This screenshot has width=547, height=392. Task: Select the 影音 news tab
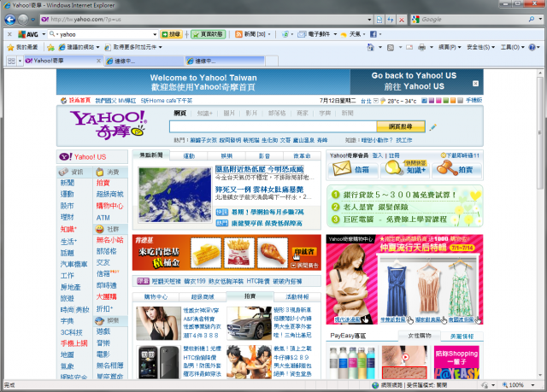pos(264,156)
